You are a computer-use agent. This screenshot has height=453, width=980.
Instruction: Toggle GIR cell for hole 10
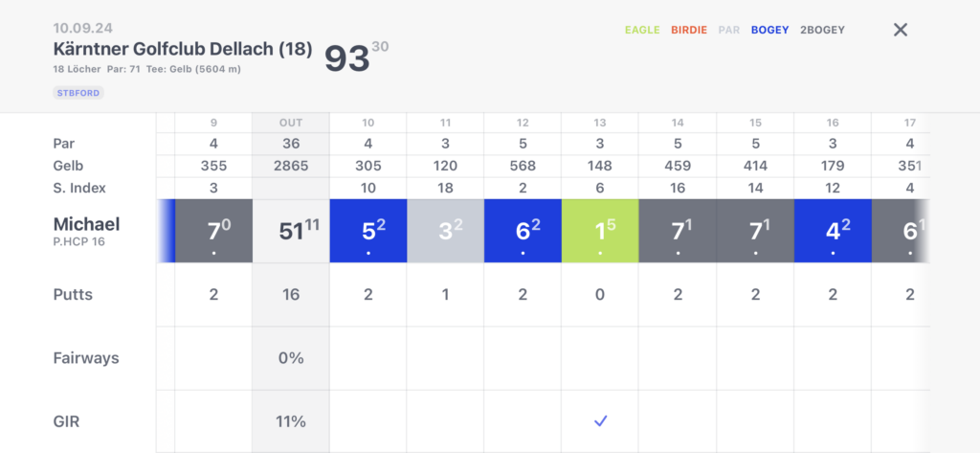coord(368,421)
